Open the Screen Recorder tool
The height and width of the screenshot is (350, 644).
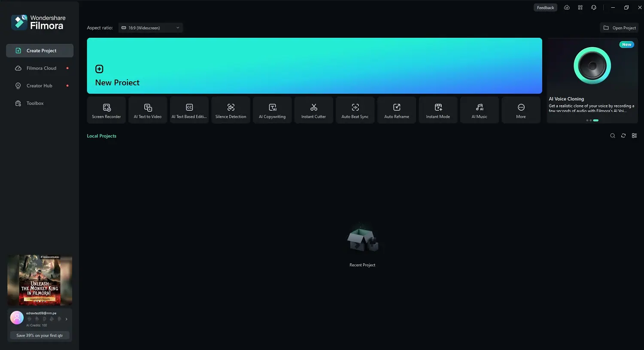[x=106, y=110]
